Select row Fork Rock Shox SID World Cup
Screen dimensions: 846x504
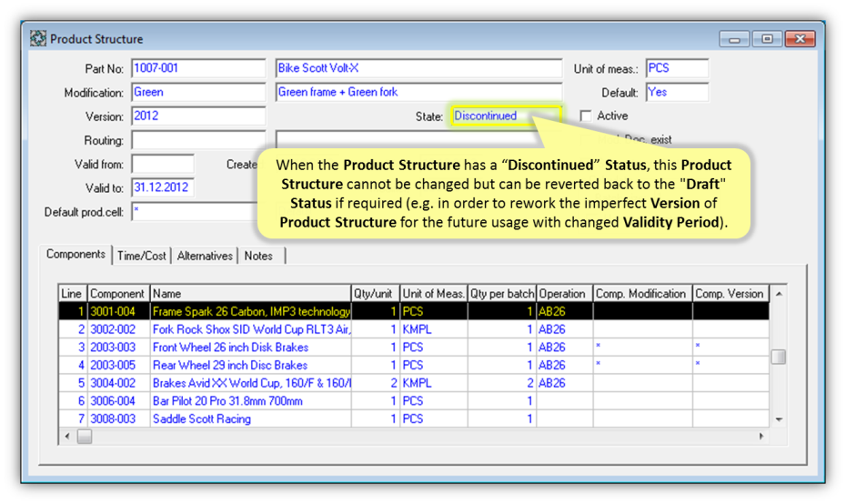pyautogui.click(x=414, y=329)
